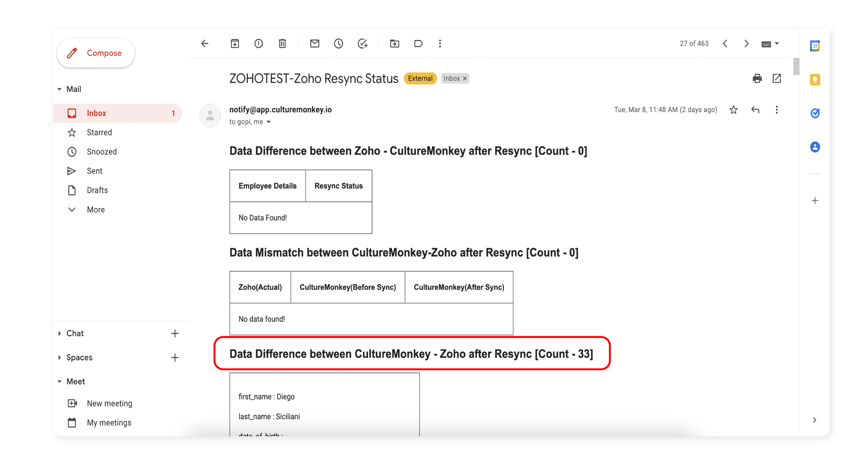
Task: Collapse the Mail section
Action: tap(60, 89)
